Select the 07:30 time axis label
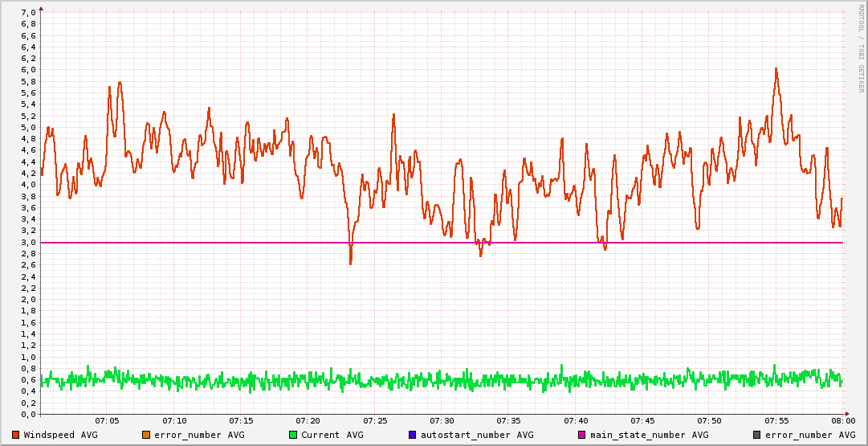Viewport: 868px width, 446px height. point(442,420)
